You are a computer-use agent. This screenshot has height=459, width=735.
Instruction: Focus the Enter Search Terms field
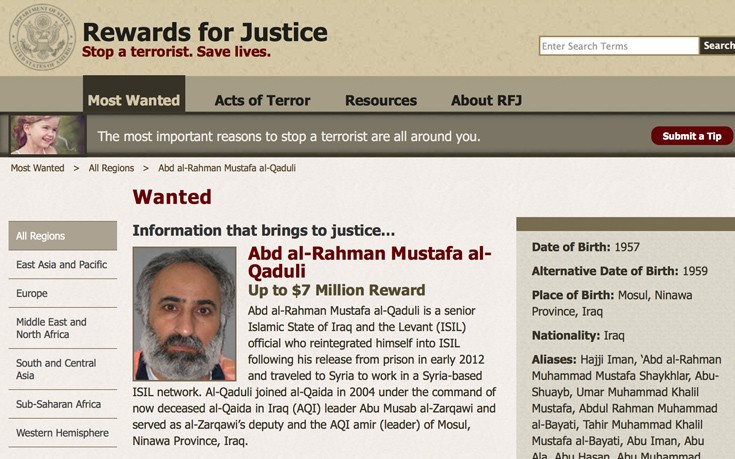619,46
